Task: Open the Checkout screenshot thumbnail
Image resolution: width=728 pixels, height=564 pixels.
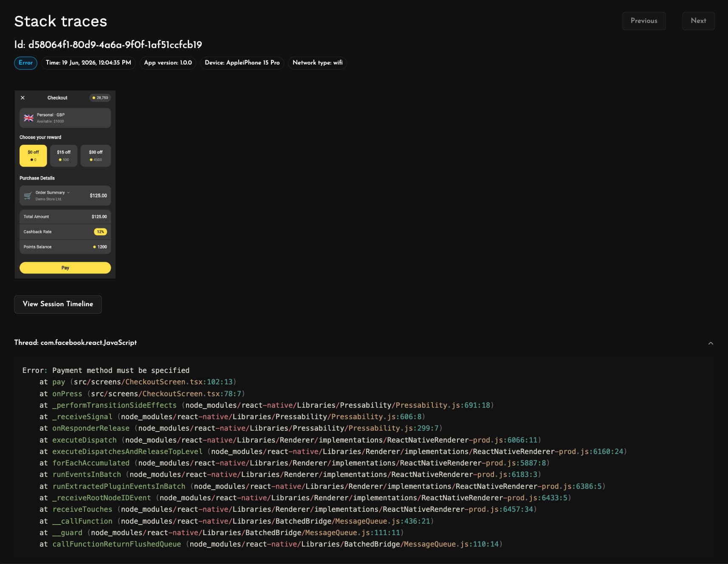Action: [65, 184]
